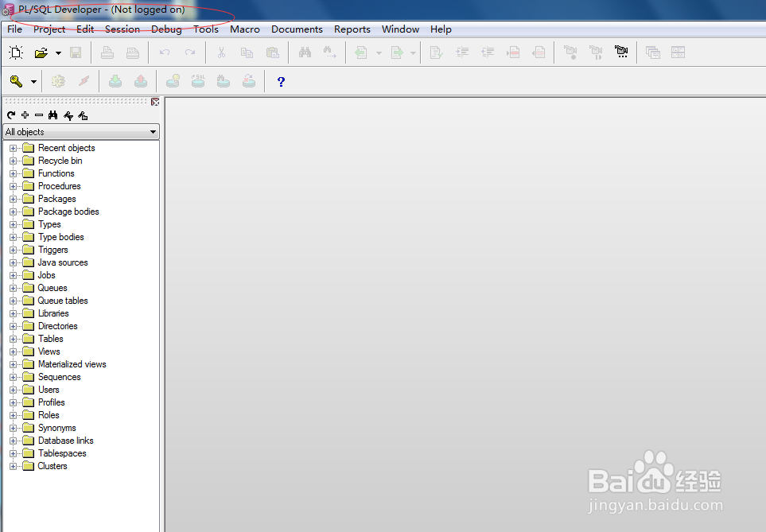Viewport: 766px width, 532px height.
Task: Expand the Packages folder node
Action: click(x=14, y=199)
